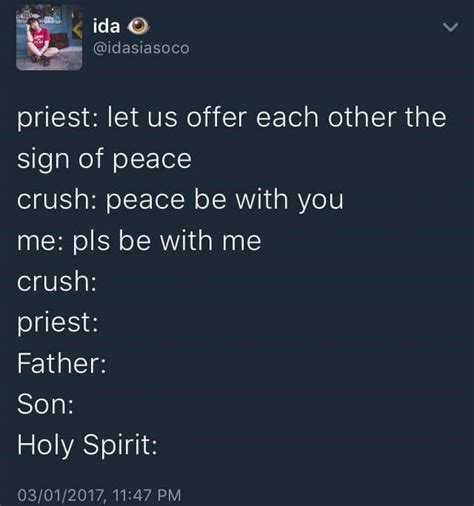Click the "sign of peace" text line

(104, 159)
